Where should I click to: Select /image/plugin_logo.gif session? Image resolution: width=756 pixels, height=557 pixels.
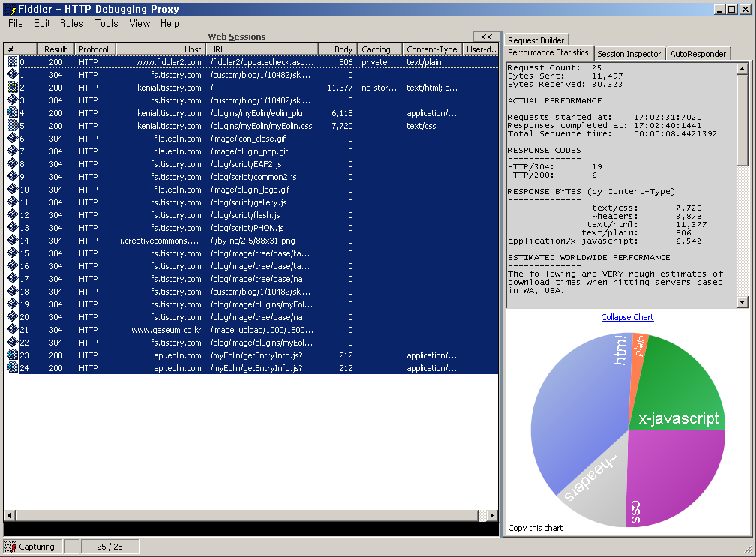[250, 190]
